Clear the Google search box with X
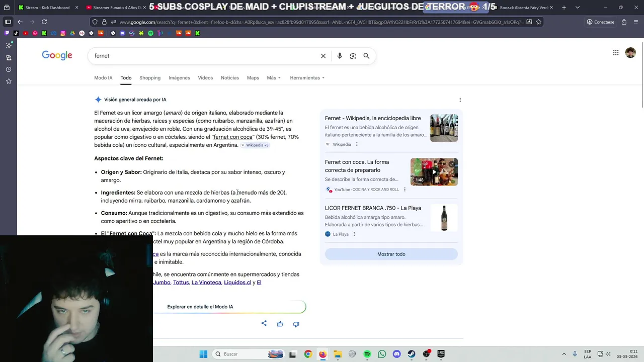The image size is (644, 362). [x=324, y=56]
